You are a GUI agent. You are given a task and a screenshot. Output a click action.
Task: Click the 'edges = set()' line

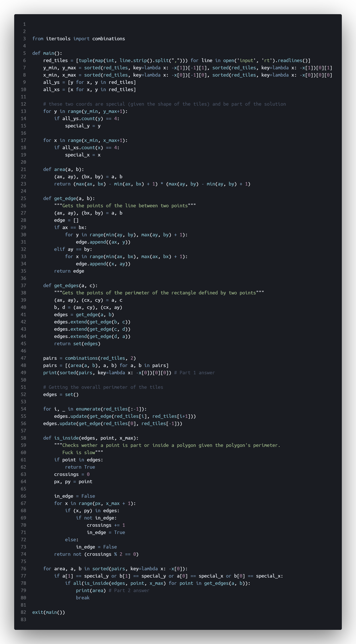click(x=61, y=394)
